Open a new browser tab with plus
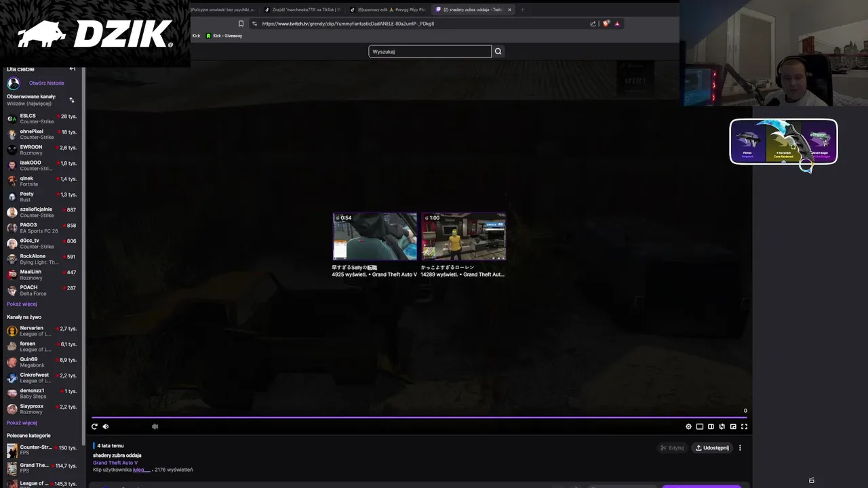Viewport: 868px width, 488px height. (x=522, y=9)
